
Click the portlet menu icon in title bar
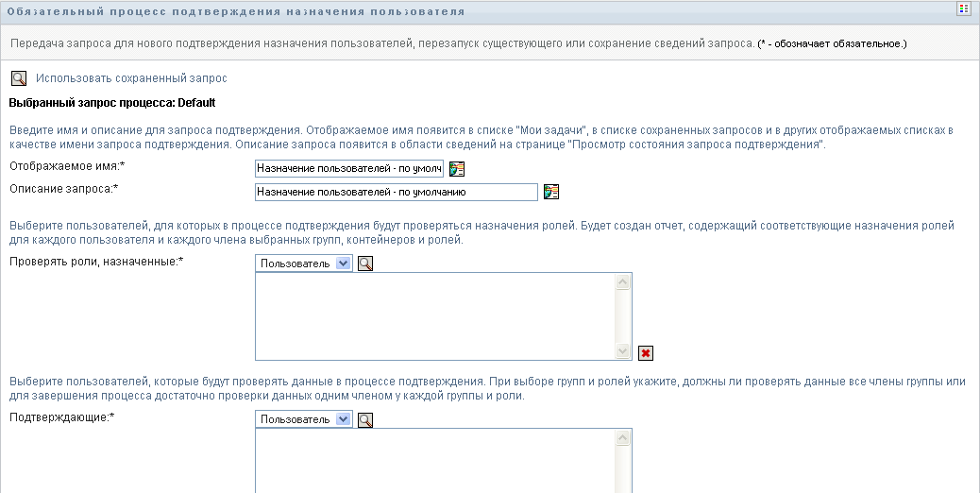tap(963, 8)
